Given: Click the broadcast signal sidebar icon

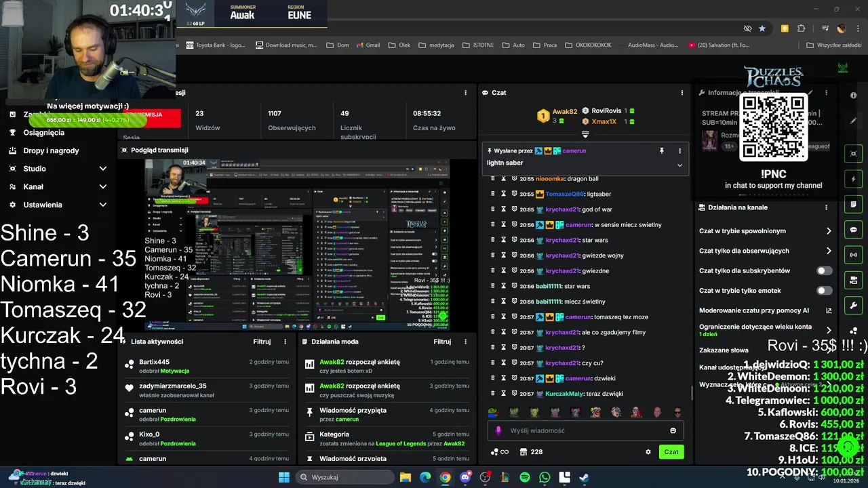Looking at the screenshot, I should [854, 255].
